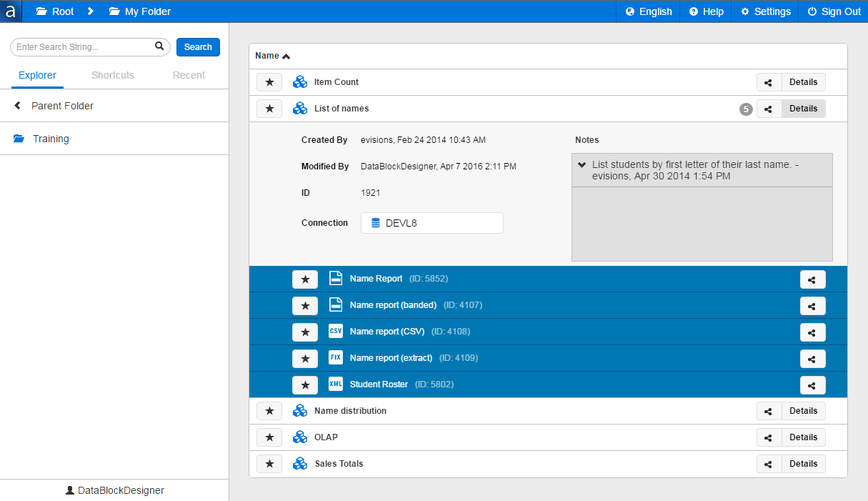
Task: Open the My Folder breadcrumb
Action: (140, 11)
